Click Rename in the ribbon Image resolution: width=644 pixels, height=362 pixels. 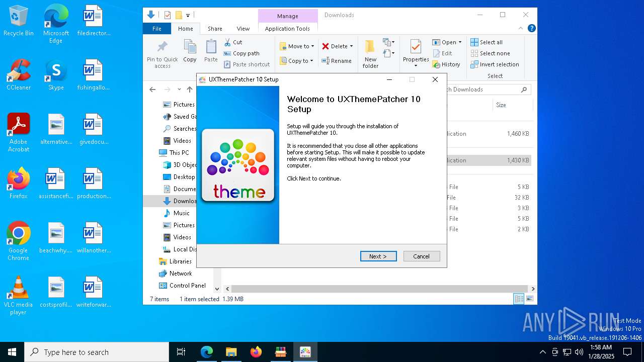click(337, 61)
